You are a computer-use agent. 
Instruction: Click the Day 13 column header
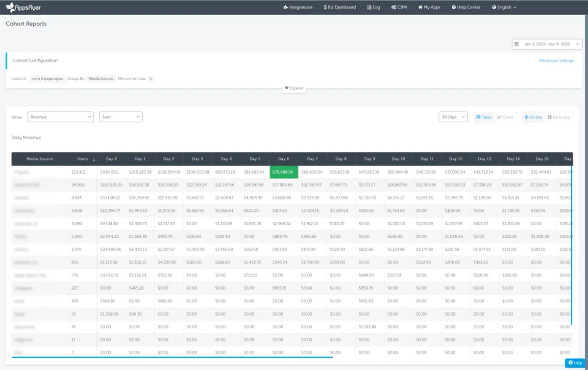(x=485, y=159)
